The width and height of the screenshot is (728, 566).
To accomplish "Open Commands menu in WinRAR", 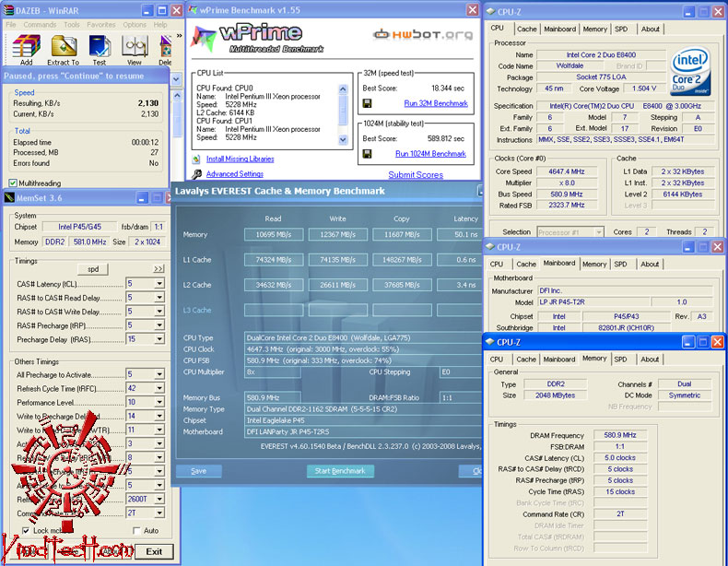I will pyautogui.click(x=40, y=25).
